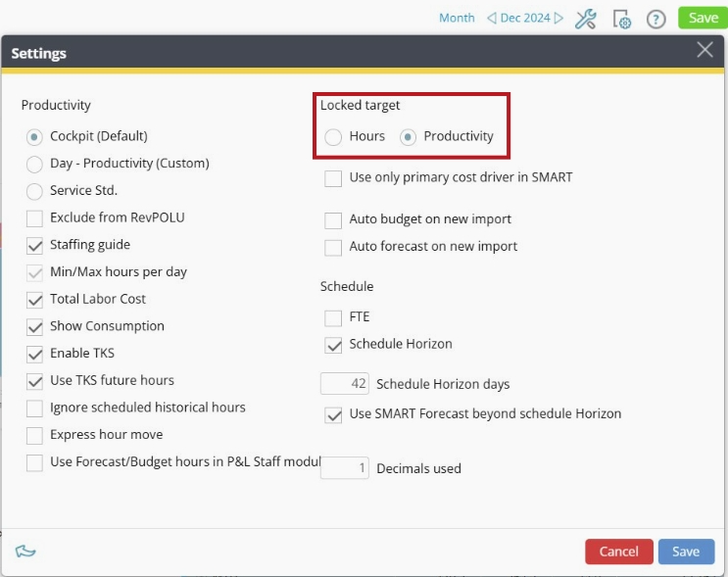Image resolution: width=728 pixels, height=577 pixels.
Task: Uncheck Total Labor Cost checkbox
Action: tap(34, 300)
